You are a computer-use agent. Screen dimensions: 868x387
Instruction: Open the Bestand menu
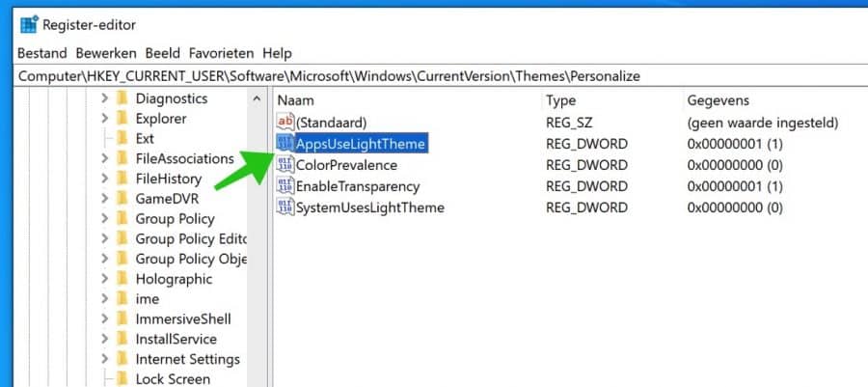(x=42, y=53)
